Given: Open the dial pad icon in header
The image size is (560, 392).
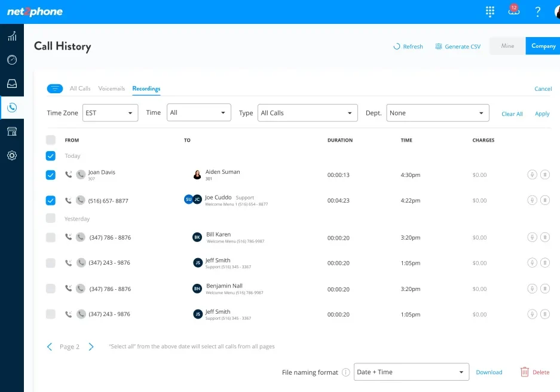Looking at the screenshot, I should point(490,11).
